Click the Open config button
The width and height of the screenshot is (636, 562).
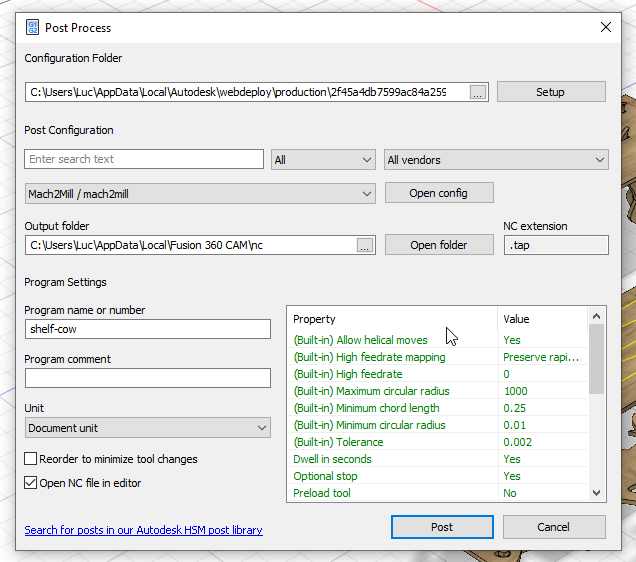438,193
